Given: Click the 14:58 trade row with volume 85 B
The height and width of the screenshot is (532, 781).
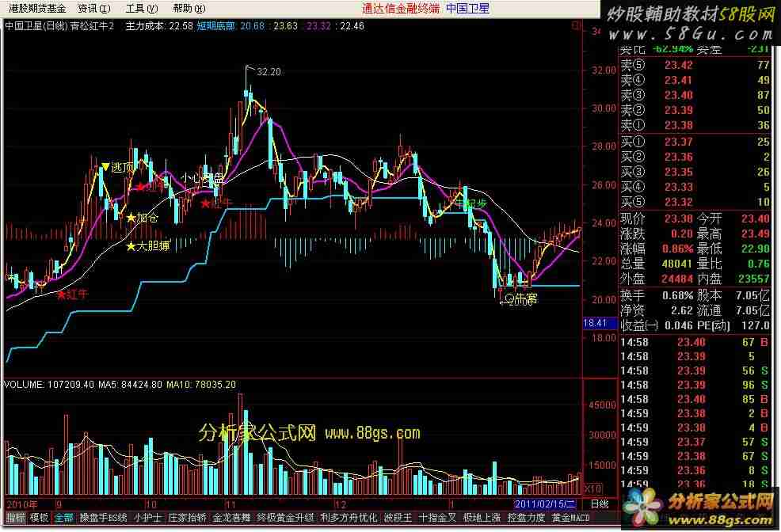Looking at the screenshot, I should (695, 399).
